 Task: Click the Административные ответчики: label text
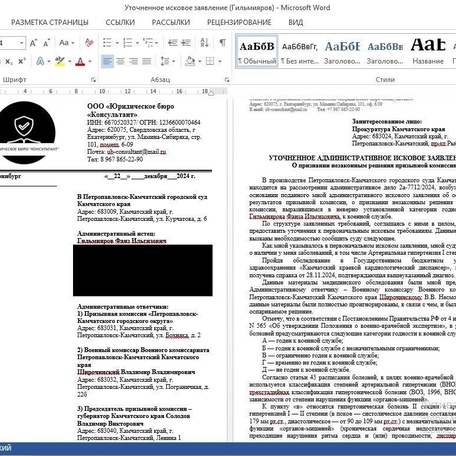coord(123,306)
